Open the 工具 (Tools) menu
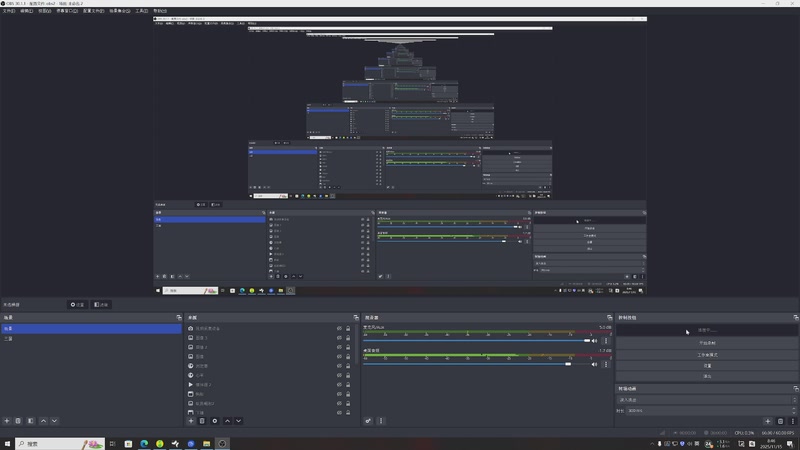Viewport: 800px width, 450px height. pos(141,11)
